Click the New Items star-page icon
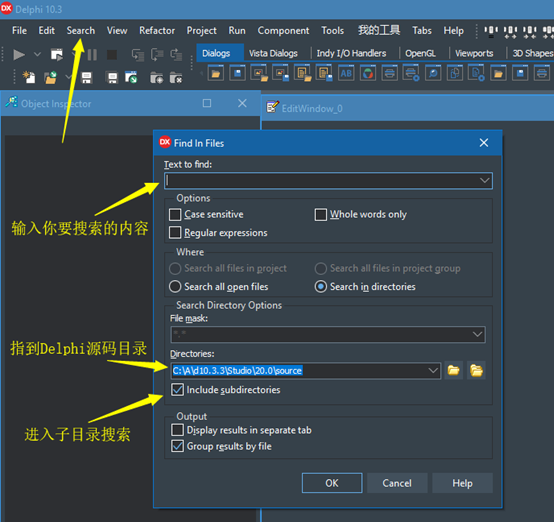This screenshot has width=554, height=522. pyautogui.click(x=29, y=77)
